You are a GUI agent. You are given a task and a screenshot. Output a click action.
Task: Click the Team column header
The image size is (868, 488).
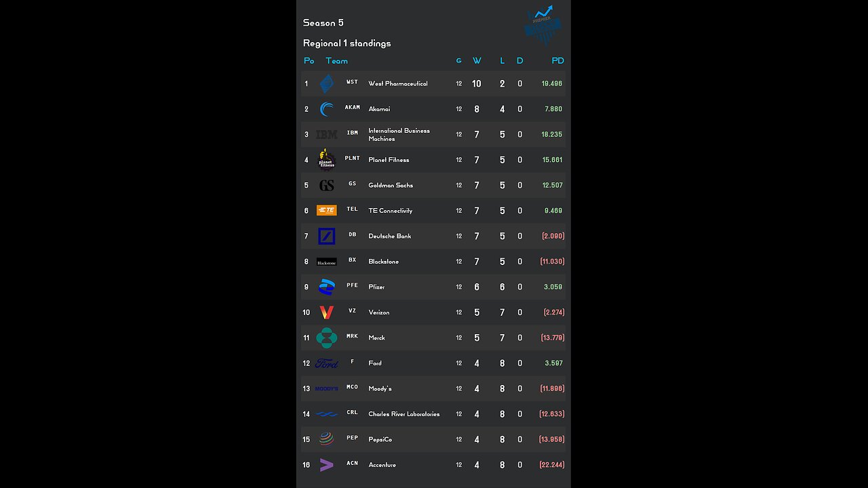tap(336, 61)
